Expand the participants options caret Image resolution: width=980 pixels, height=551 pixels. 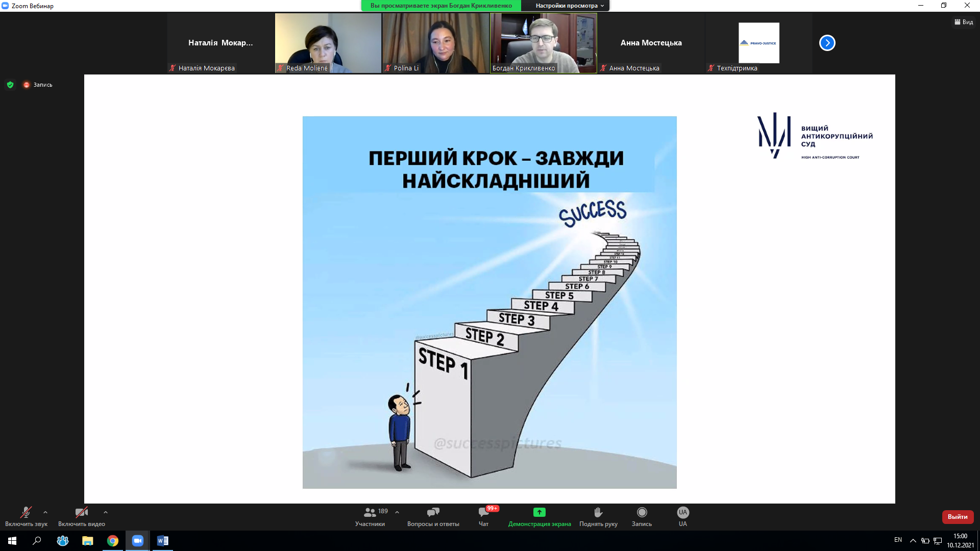(397, 512)
